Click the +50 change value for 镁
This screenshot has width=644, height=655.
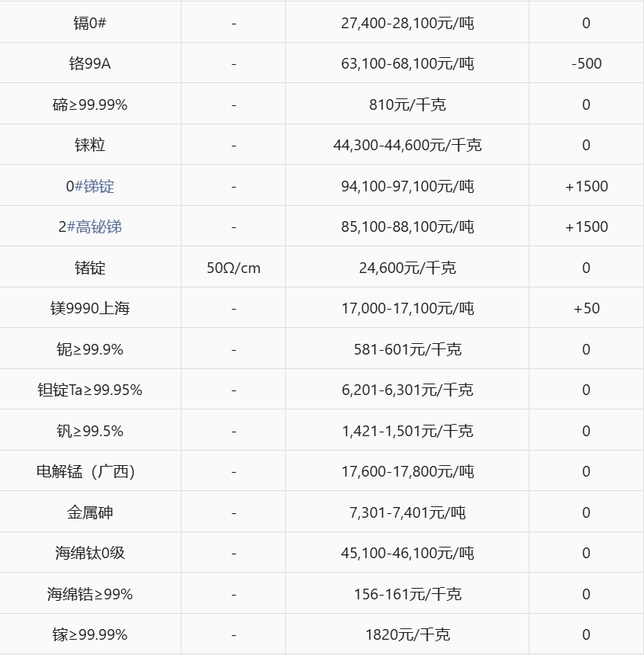tap(586, 308)
